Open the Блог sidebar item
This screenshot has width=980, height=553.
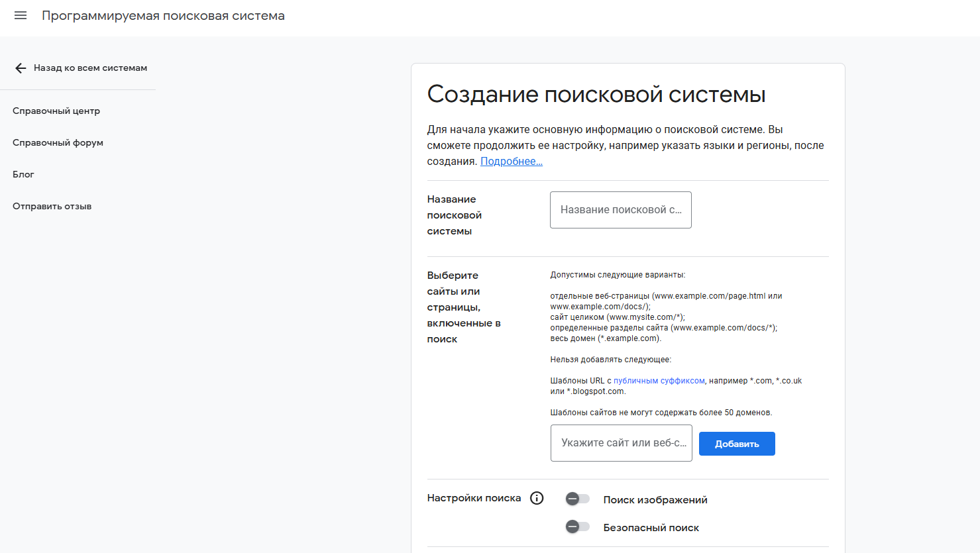point(23,174)
